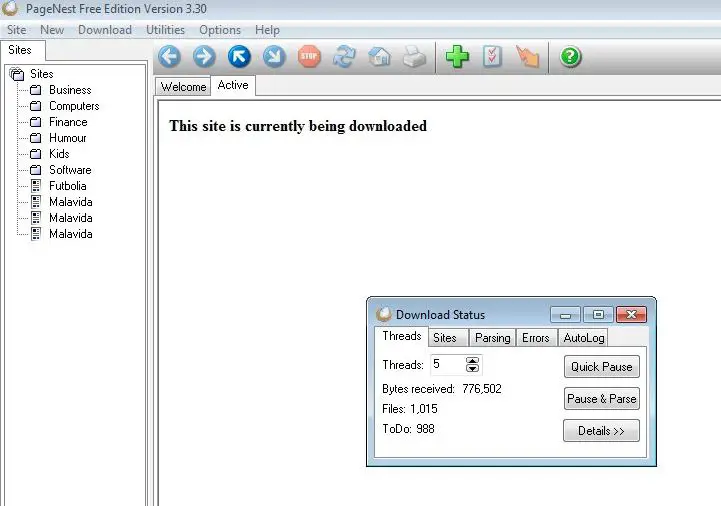Click the Print toolbar icon

click(414, 58)
